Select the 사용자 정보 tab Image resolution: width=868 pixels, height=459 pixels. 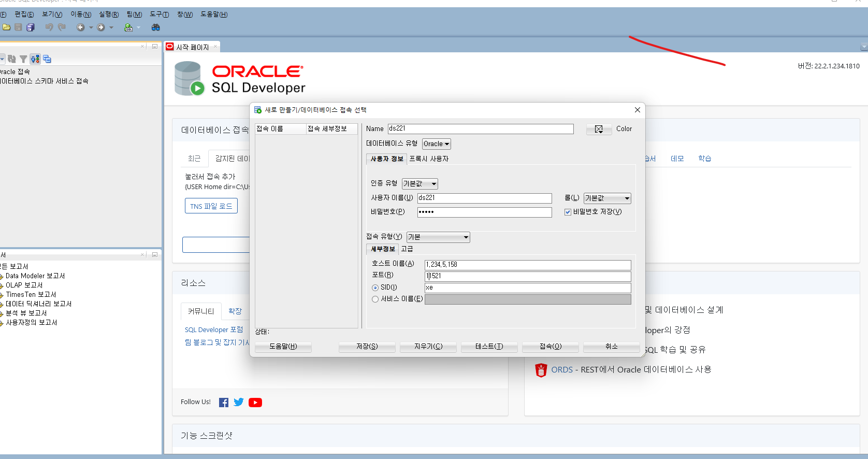pyautogui.click(x=387, y=159)
